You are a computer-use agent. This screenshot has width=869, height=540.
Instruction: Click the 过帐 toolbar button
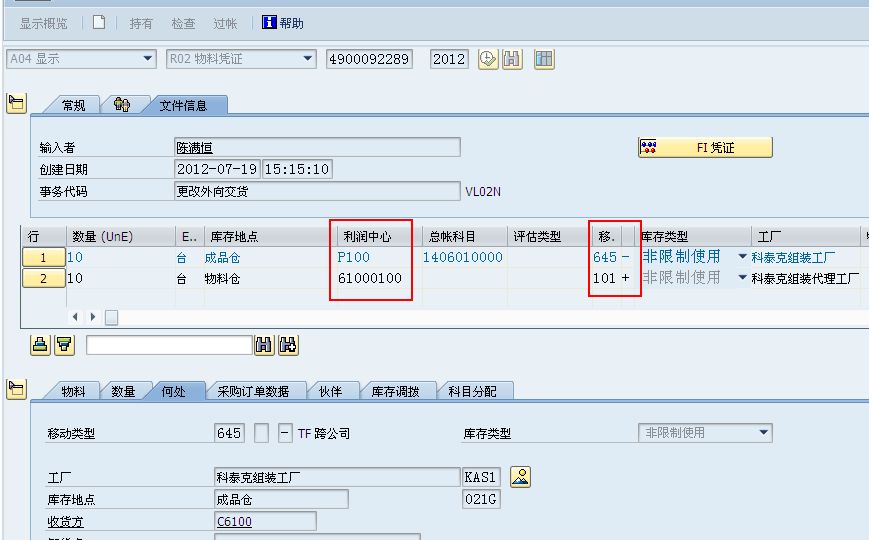coord(225,23)
